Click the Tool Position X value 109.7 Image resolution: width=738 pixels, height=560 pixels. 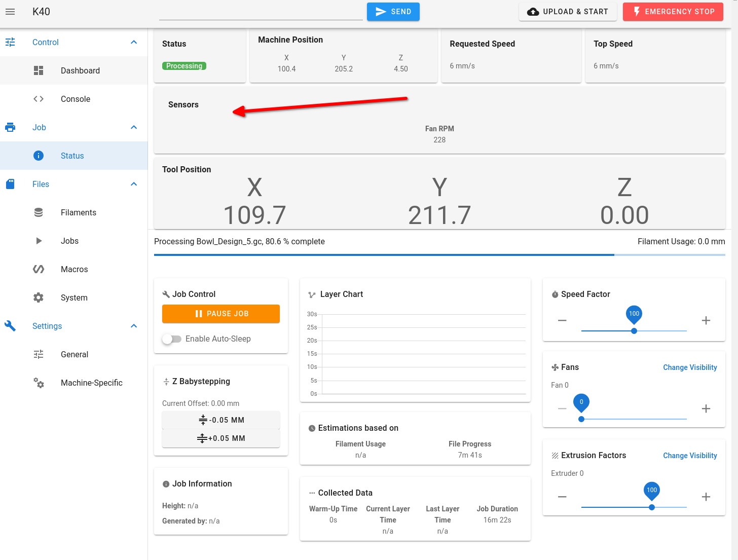[x=254, y=215]
